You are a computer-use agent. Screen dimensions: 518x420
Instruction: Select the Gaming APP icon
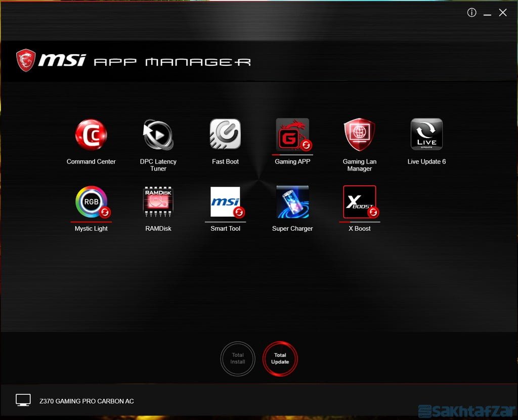[x=292, y=135]
